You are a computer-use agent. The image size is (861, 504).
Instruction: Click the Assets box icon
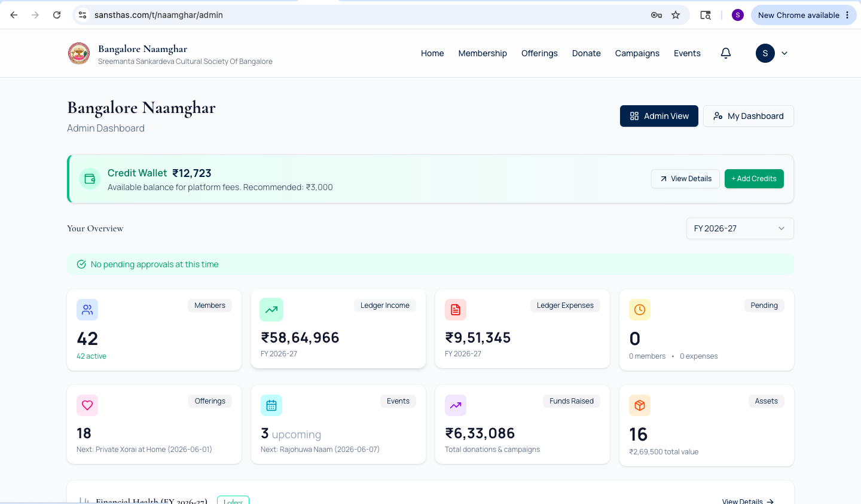(x=640, y=405)
